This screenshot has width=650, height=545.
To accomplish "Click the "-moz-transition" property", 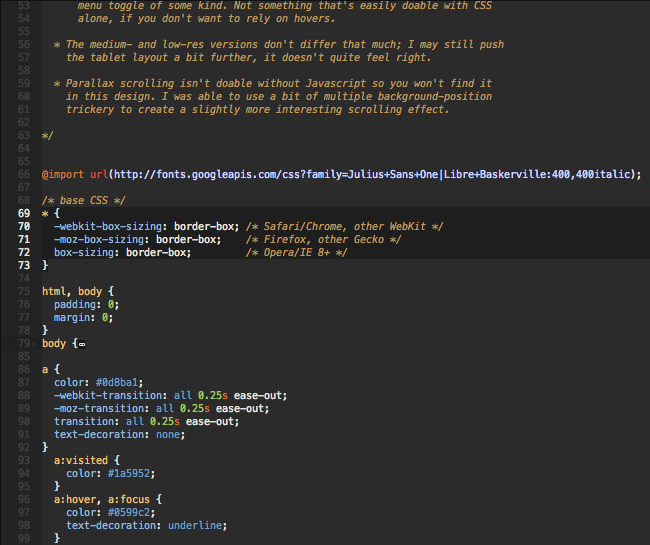I will pos(99,409).
